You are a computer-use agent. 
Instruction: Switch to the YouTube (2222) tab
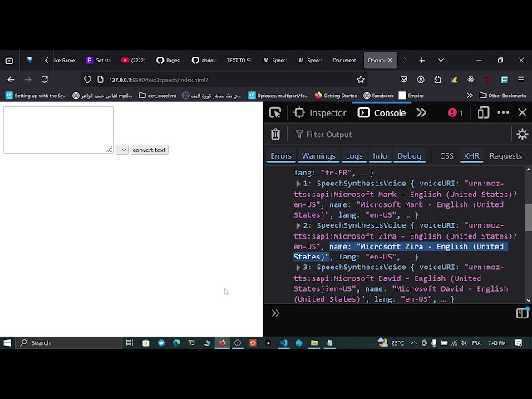(x=133, y=61)
